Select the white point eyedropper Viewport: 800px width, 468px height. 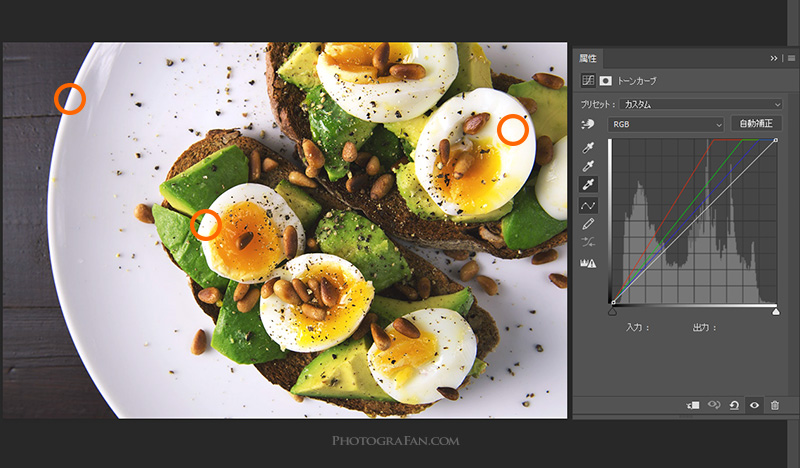[x=588, y=184]
